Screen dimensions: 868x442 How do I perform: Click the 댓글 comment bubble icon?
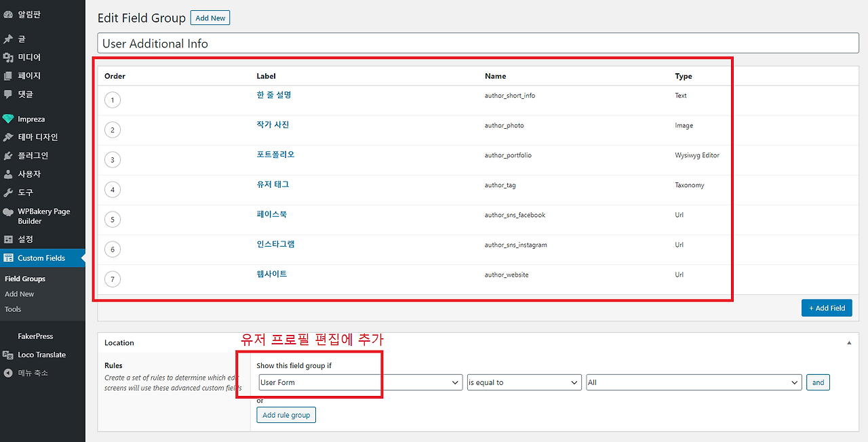point(8,94)
